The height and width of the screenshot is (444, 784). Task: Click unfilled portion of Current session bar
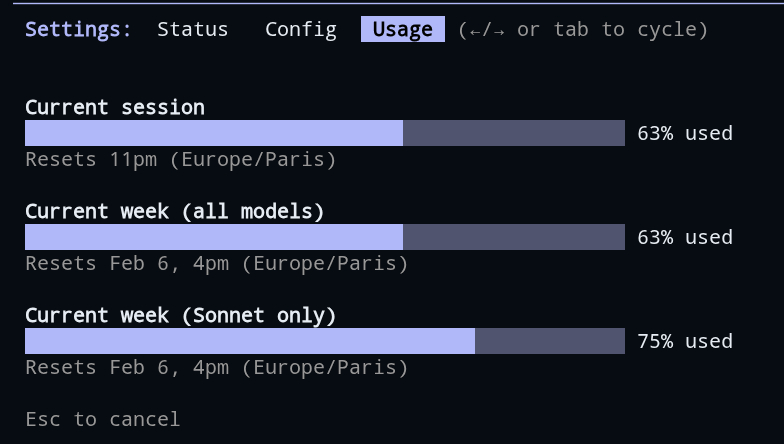tap(514, 133)
